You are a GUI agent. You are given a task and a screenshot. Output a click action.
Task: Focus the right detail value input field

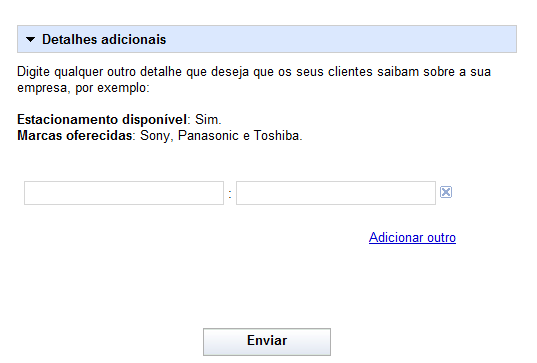tap(336, 193)
